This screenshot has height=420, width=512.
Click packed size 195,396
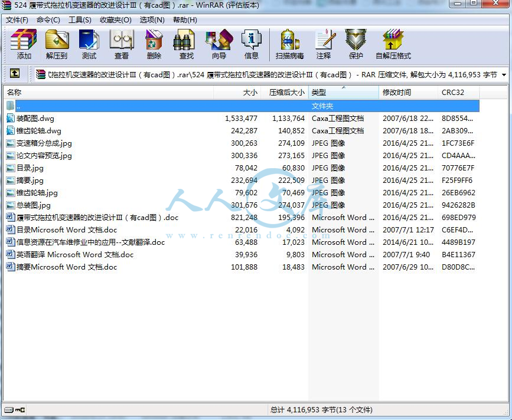[291, 217]
